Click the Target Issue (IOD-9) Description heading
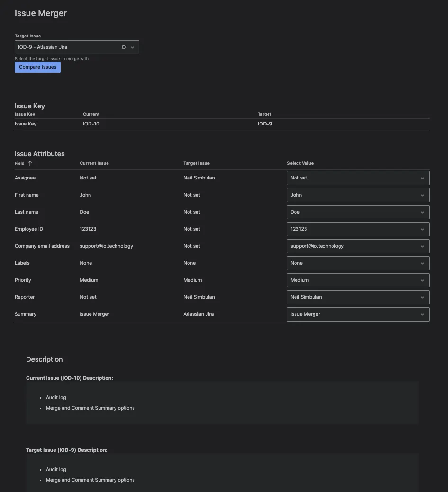448x492 pixels. 66,450
